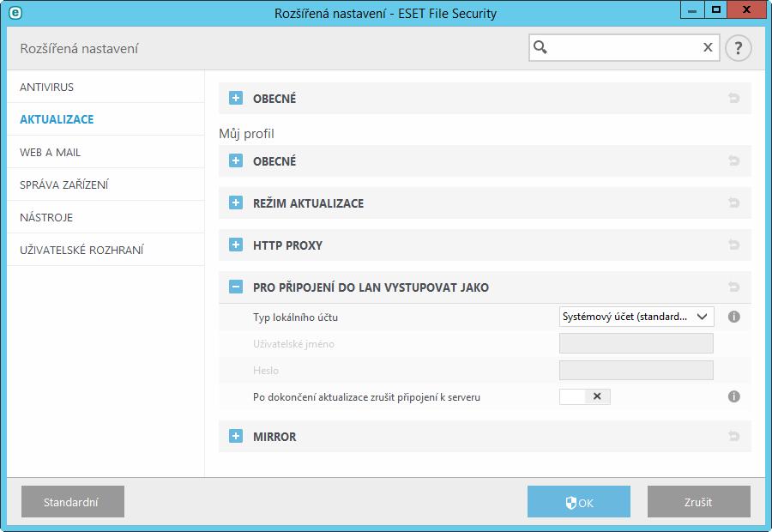Open WEB A MAIL settings category
The image size is (772, 532).
[106, 152]
